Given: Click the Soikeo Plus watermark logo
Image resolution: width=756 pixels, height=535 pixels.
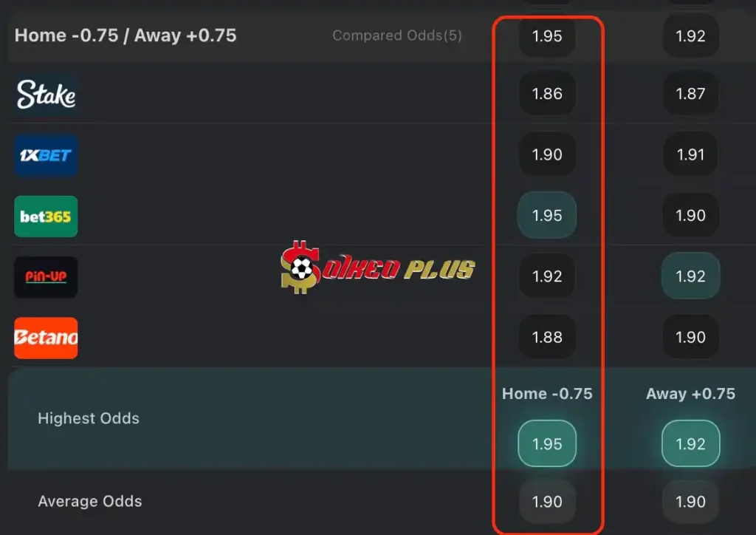Looking at the screenshot, I should 377,267.
